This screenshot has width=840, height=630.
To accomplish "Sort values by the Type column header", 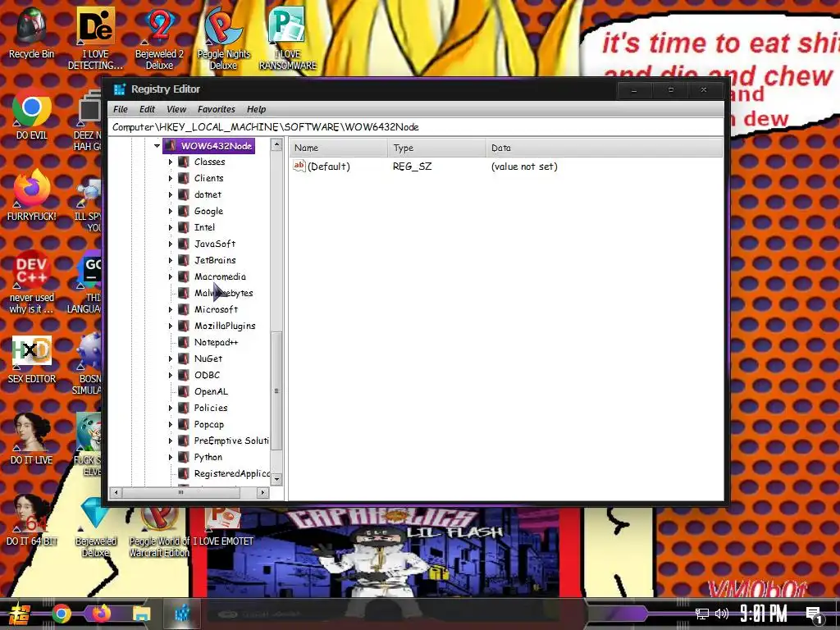I will click(x=436, y=148).
